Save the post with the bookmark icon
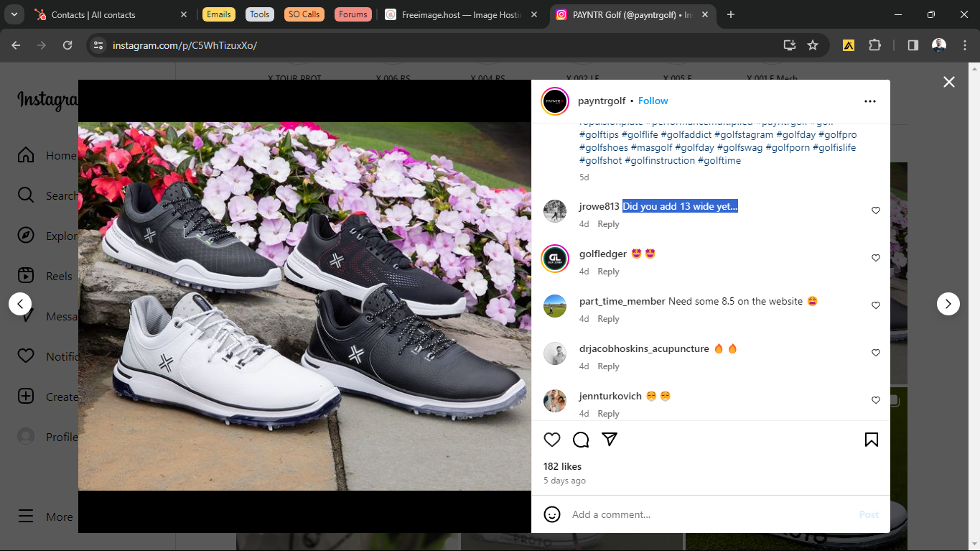Image resolution: width=980 pixels, height=551 pixels. pos(872,440)
